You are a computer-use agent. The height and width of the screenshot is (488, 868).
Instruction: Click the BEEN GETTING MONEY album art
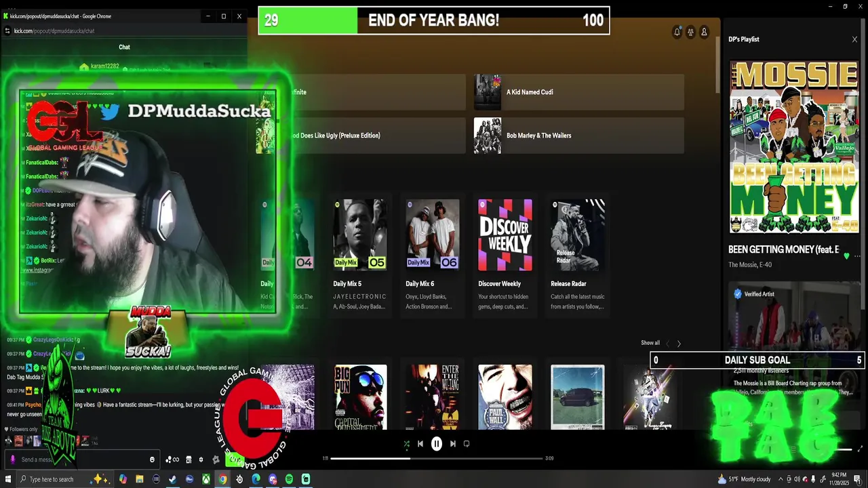tap(794, 148)
